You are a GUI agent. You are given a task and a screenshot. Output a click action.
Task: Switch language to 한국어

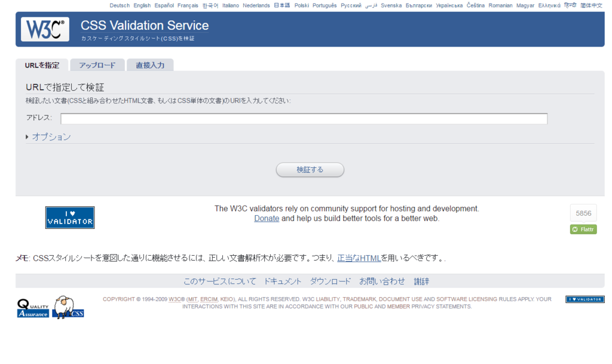click(210, 5)
